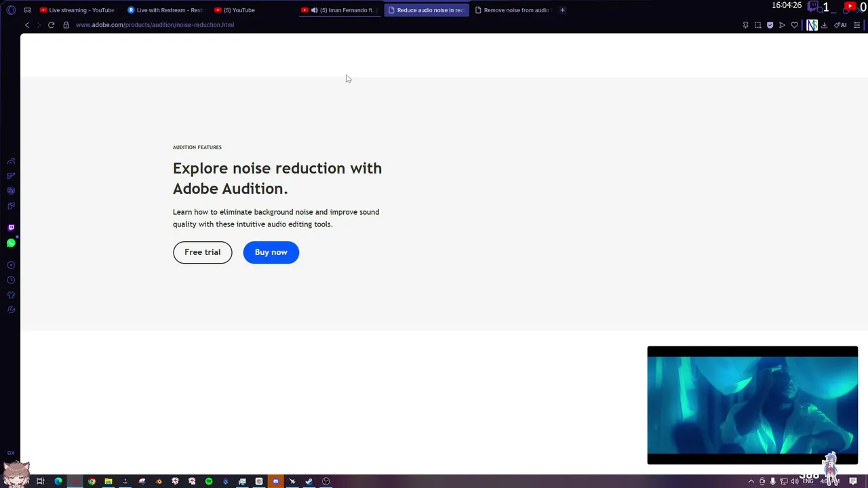Click the Opera GX logo menu button
Screen dimensions: 868x488
[x=11, y=10]
